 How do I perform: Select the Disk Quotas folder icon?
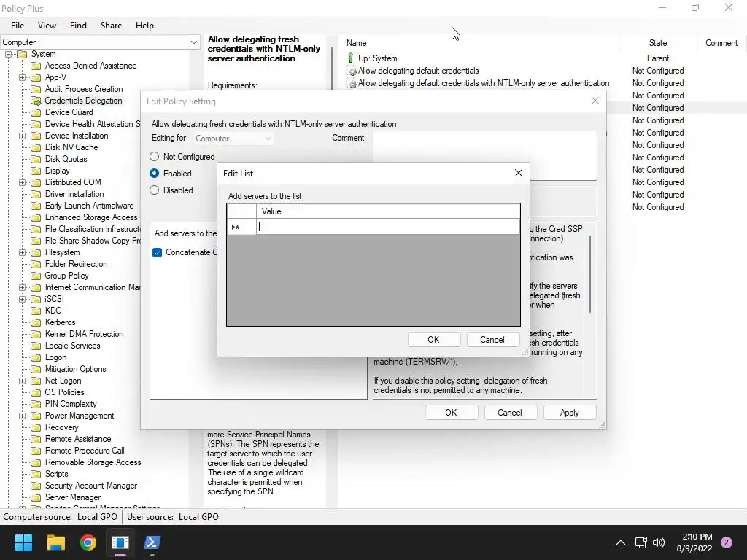tap(36, 159)
